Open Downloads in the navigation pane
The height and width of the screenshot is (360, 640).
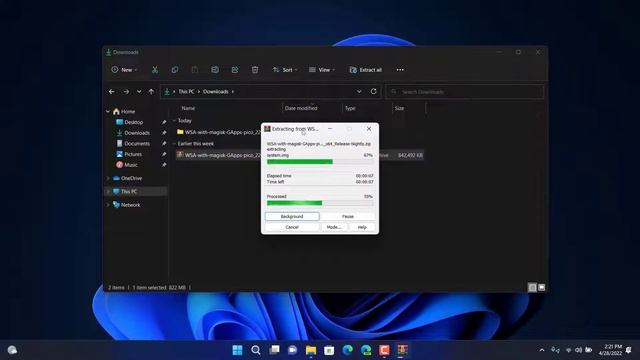137,133
